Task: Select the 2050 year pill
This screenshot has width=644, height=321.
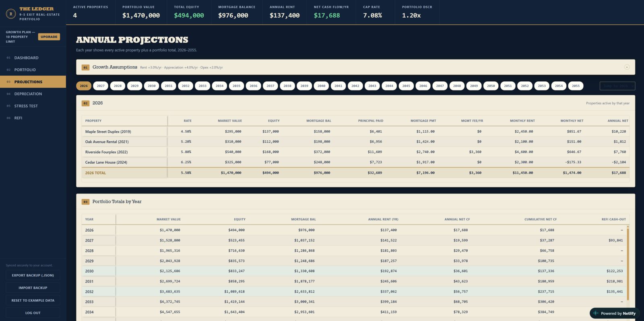Action: coord(491,86)
